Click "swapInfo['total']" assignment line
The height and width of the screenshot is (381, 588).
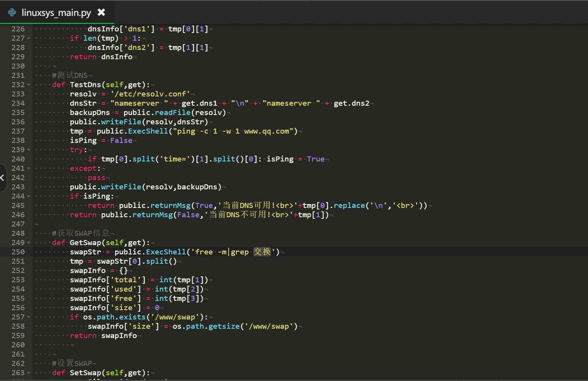click(139, 280)
